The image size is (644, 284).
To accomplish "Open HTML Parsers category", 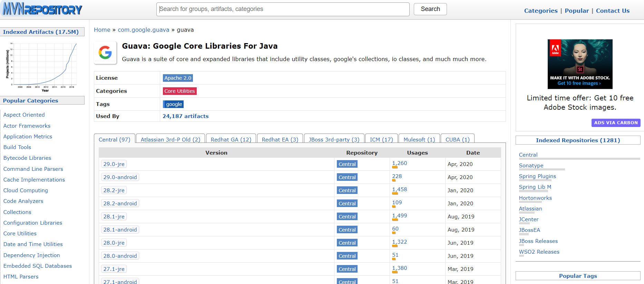I will 21,277.
